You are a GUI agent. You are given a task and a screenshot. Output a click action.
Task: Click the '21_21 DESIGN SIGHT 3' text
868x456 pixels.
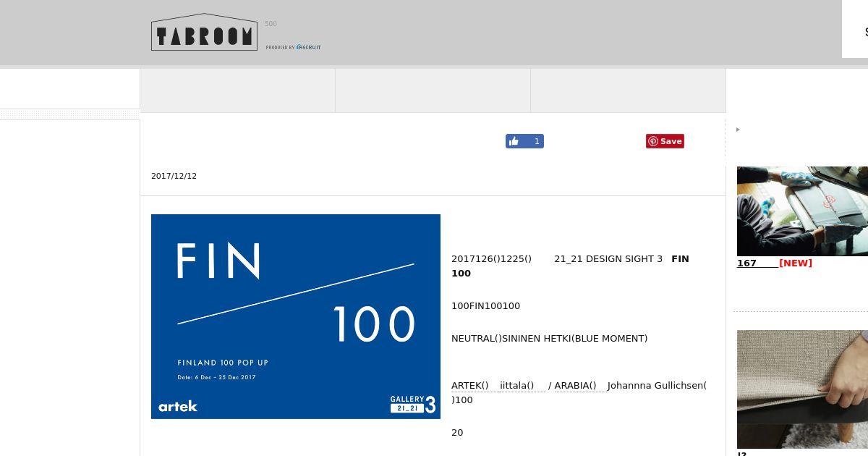click(x=608, y=259)
